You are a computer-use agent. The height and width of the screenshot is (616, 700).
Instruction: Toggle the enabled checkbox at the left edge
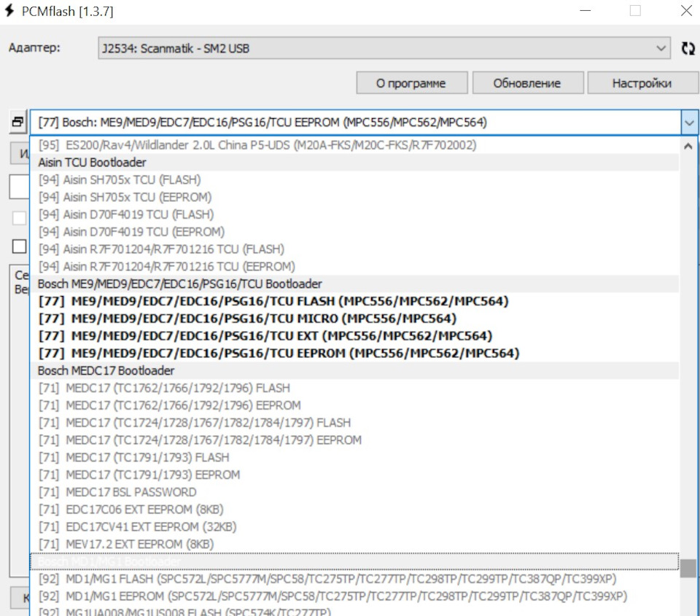19,246
